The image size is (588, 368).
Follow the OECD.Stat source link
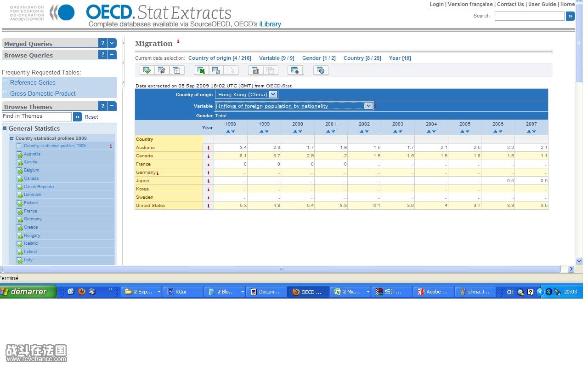(x=279, y=86)
